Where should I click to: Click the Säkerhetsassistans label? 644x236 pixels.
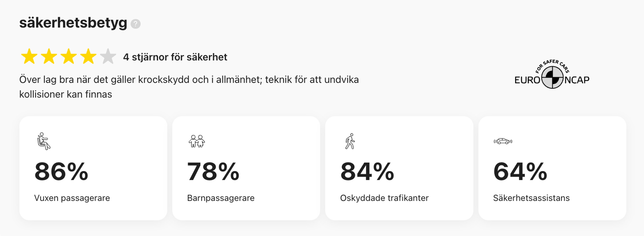[x=531, y=198]
